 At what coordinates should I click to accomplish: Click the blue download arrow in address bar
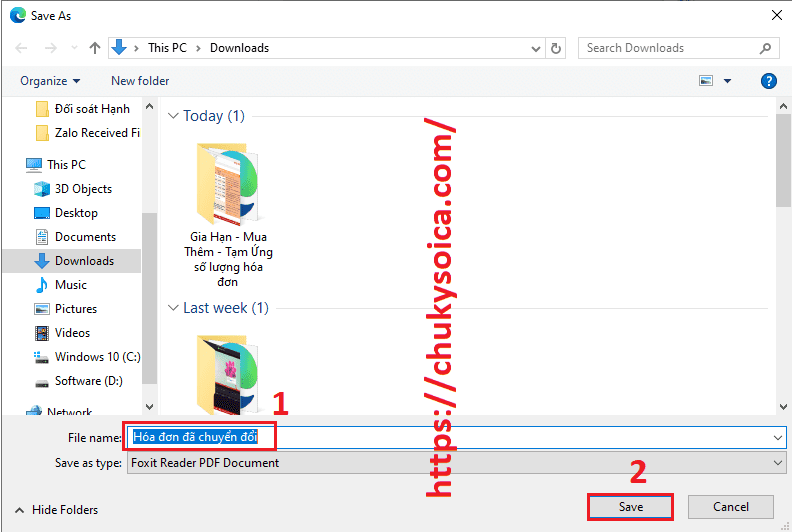119,47
